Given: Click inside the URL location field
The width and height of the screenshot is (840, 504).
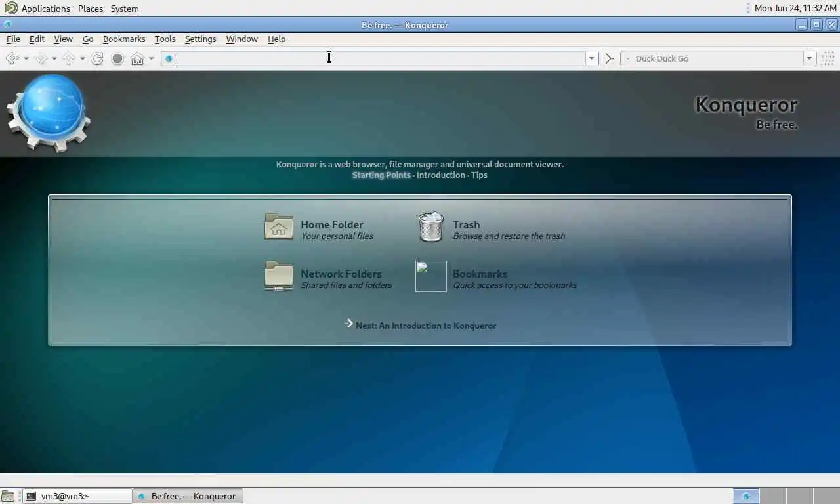Looking at the screenshot, I should 379,58.
